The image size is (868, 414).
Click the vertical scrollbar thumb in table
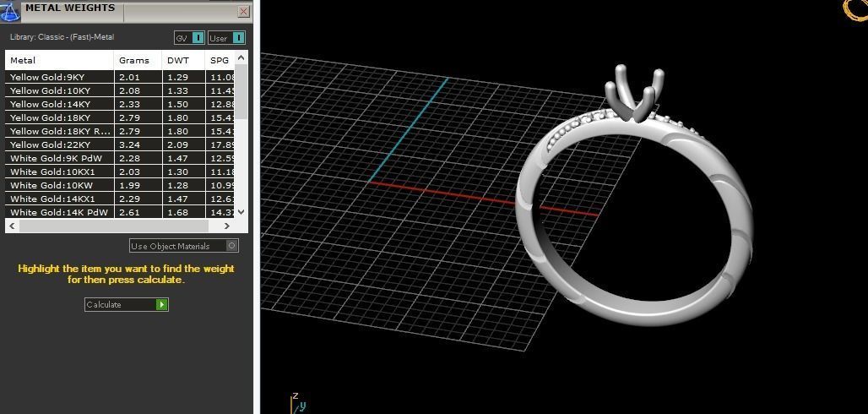(x=241, y=91)
